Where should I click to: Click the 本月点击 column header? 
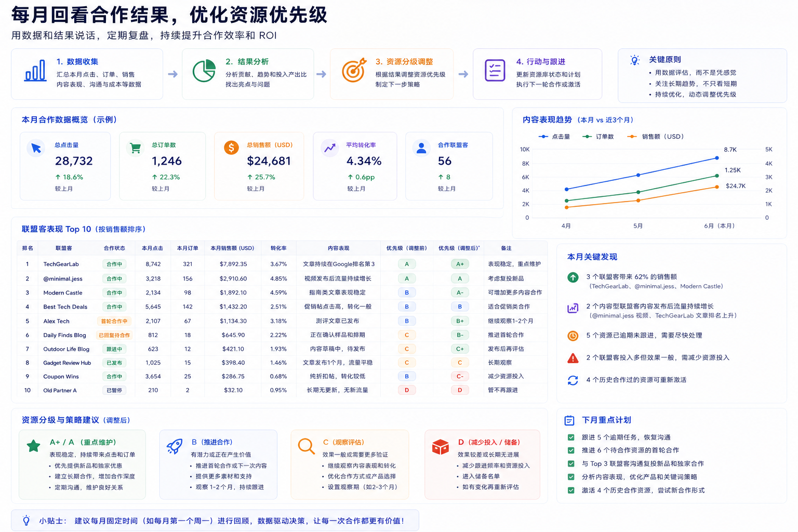point(153,248)
